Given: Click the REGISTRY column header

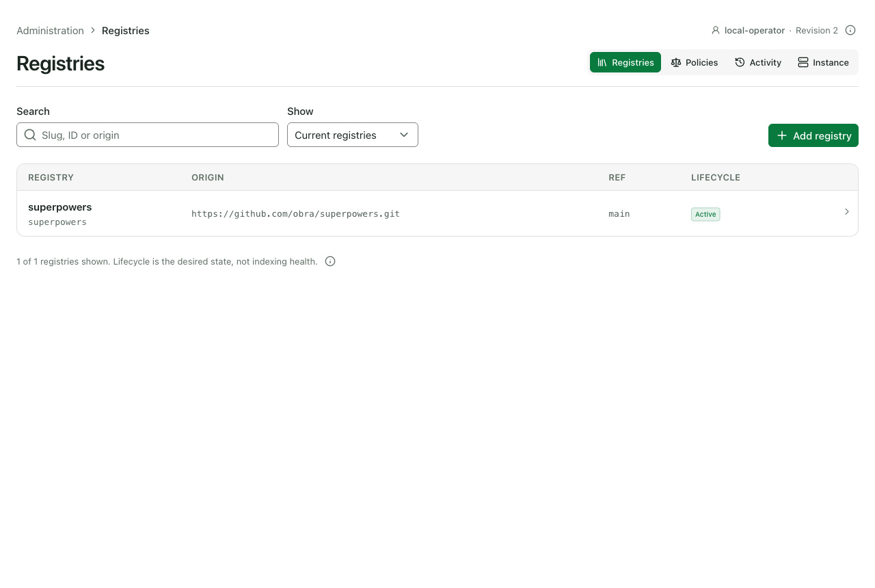Looking at the screenshot, I should coord(51,177).
